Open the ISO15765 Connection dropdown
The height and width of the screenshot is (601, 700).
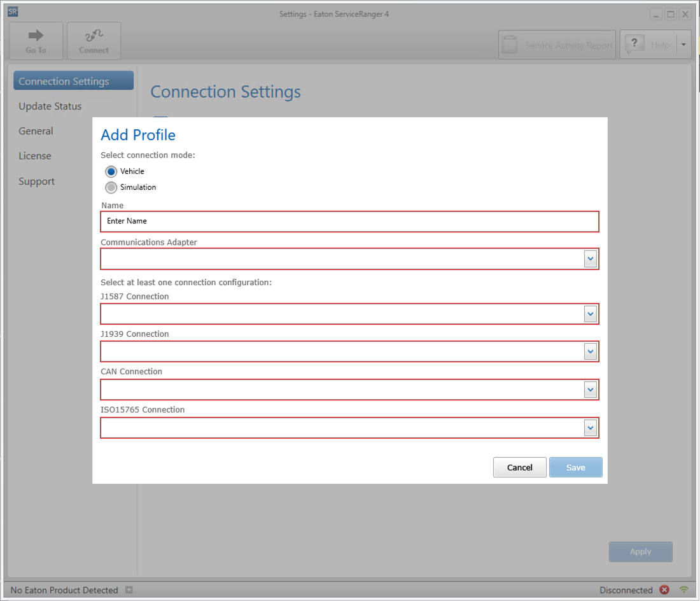pyautogui.click(x=590, y=427)
